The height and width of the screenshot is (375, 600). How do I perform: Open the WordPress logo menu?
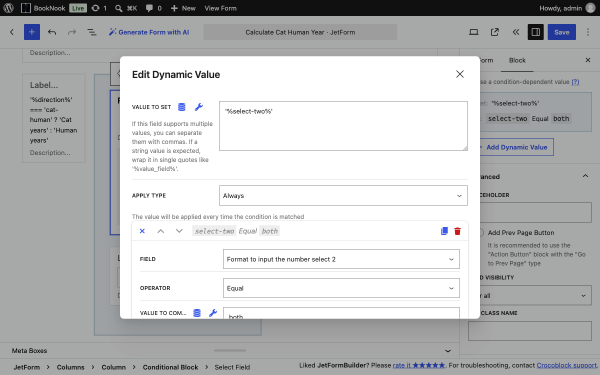click(x=8, y=8)
